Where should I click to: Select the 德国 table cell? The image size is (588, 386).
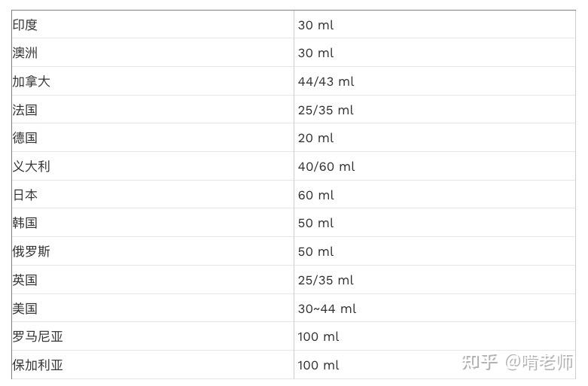coord(25,138)
